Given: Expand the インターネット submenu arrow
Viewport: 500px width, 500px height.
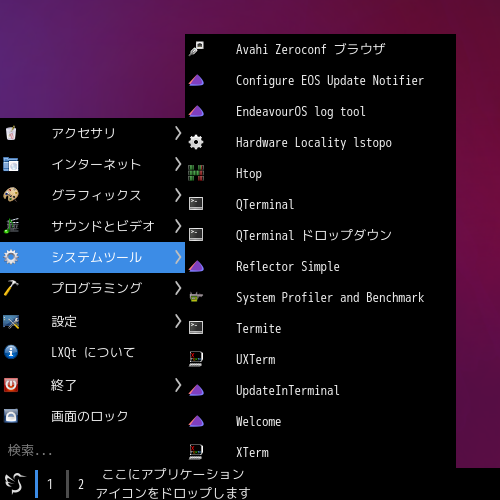Looking at the screenshot, I should click(178, 164).
